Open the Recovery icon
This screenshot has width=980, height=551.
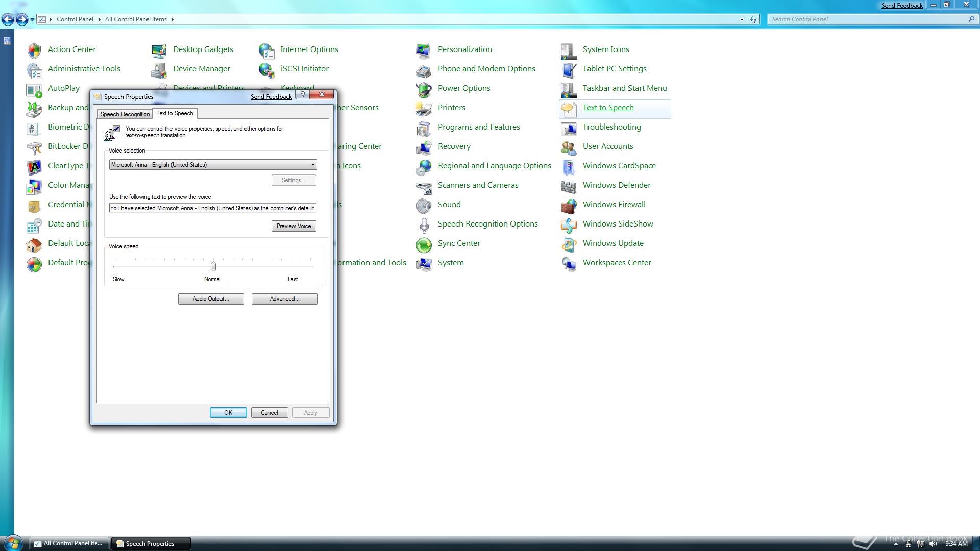[x=424, y=147]
